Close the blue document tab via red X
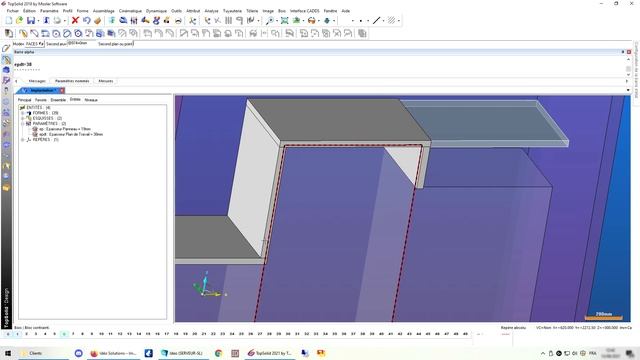 (x=62, y=90)
